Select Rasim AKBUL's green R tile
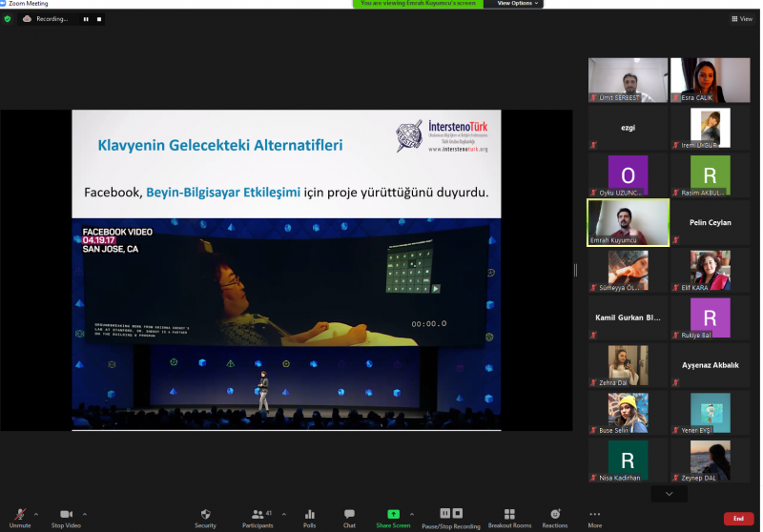 tap(710, 175)
